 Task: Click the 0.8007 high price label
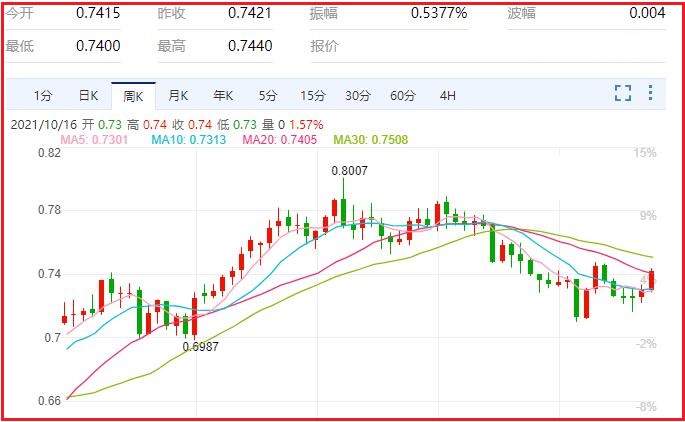(x=349, y=171)
